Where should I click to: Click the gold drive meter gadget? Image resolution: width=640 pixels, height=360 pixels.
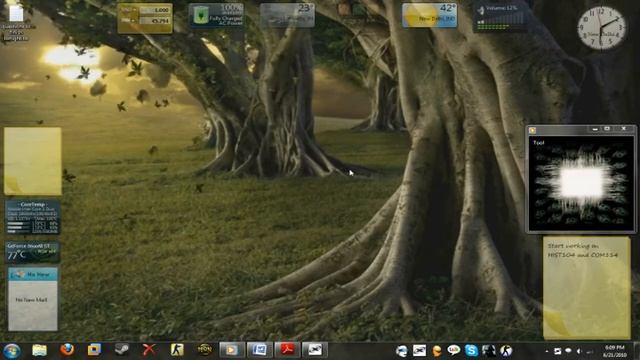point(145,18)
